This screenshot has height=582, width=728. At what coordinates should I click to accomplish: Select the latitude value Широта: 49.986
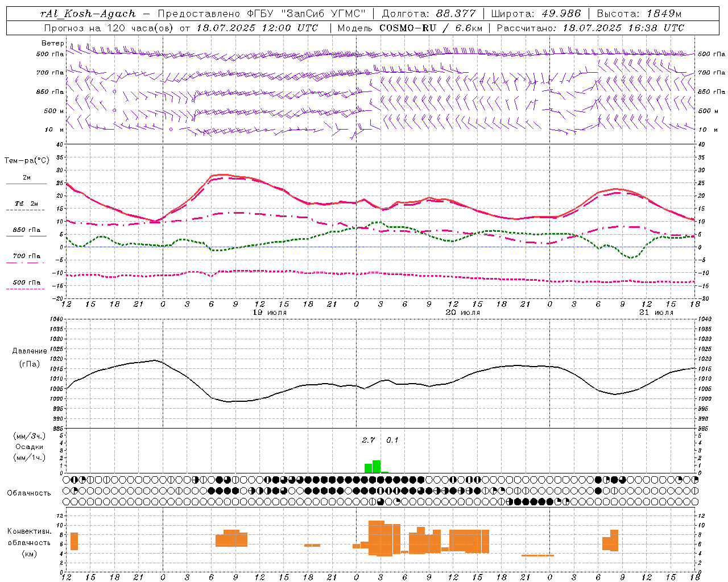pyautogui.click(x=536, y=14)
